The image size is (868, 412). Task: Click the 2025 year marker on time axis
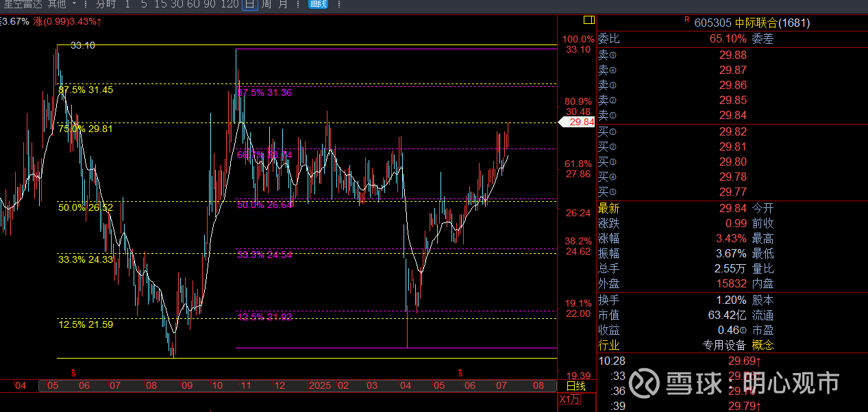(320, 385)
